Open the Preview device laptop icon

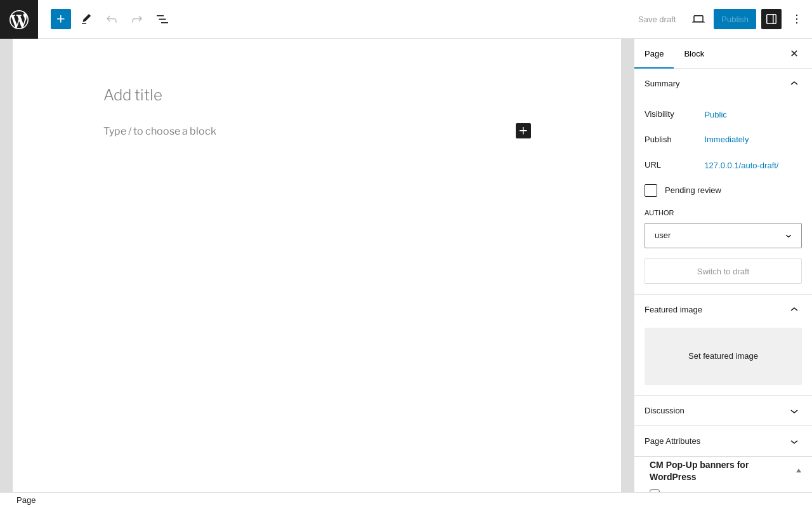click(698, 19)
